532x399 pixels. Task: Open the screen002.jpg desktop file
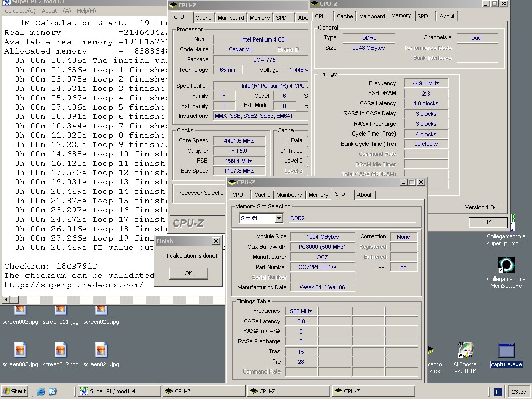click(20, 315)
